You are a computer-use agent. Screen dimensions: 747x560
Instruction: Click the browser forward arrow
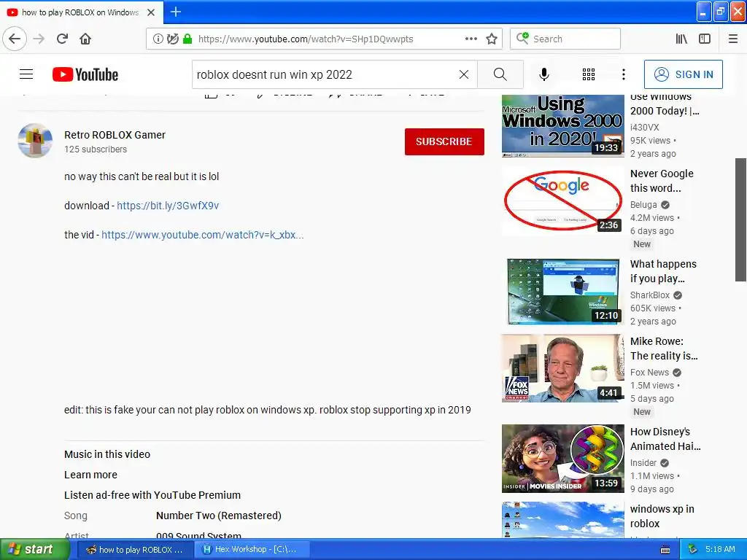(39, 39)
